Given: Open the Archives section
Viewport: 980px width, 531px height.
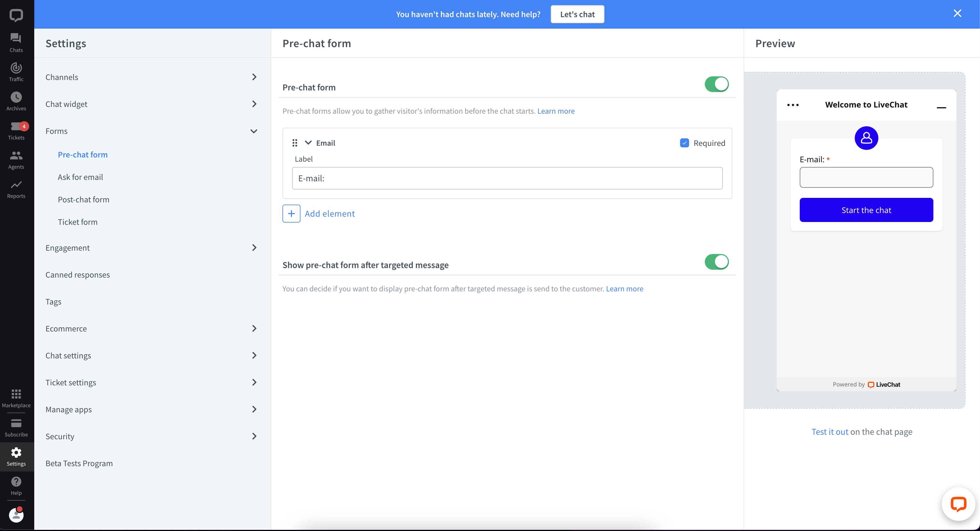Looking at the screenshot, I should coord(16,101).
